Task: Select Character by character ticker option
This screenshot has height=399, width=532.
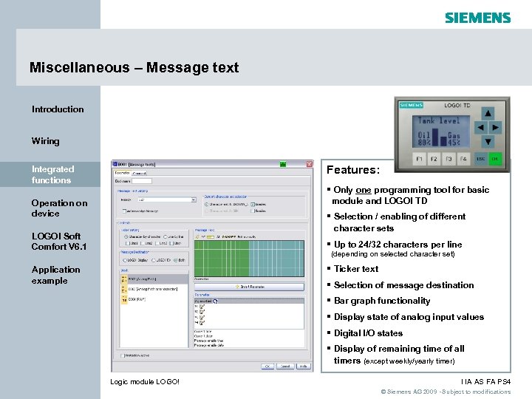Action: [126, 237]
